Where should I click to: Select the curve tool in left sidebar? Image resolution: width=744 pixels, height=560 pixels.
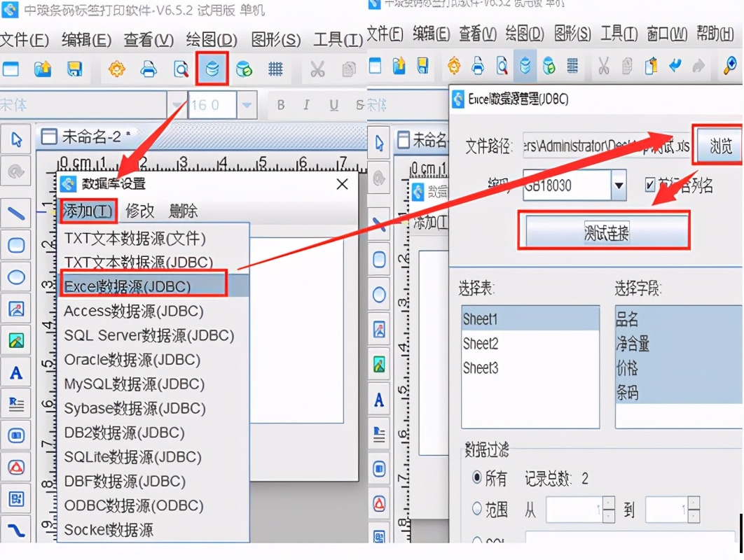click(16, 530)
